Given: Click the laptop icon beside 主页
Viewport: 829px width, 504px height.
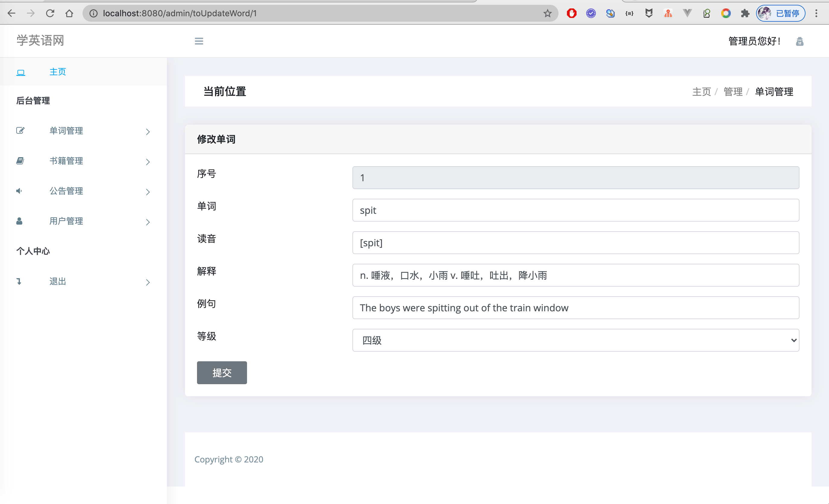Looking at the screenshot, I should click(x=20, y=72).
